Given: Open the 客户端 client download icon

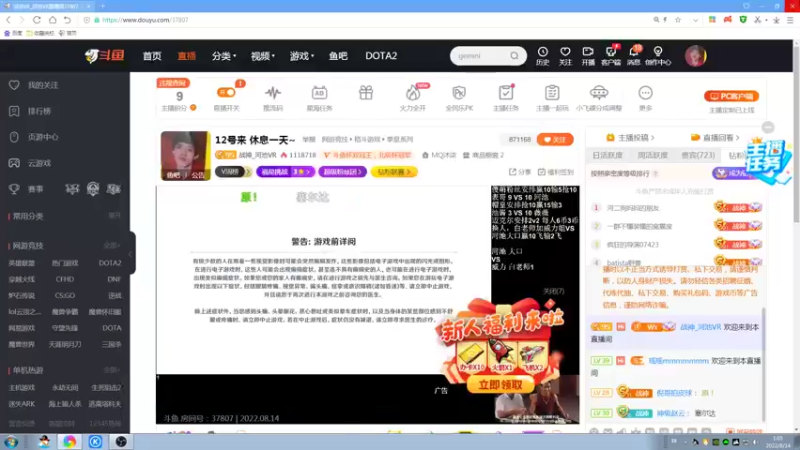Looking at the screenshot, I should tap(611, 56).
